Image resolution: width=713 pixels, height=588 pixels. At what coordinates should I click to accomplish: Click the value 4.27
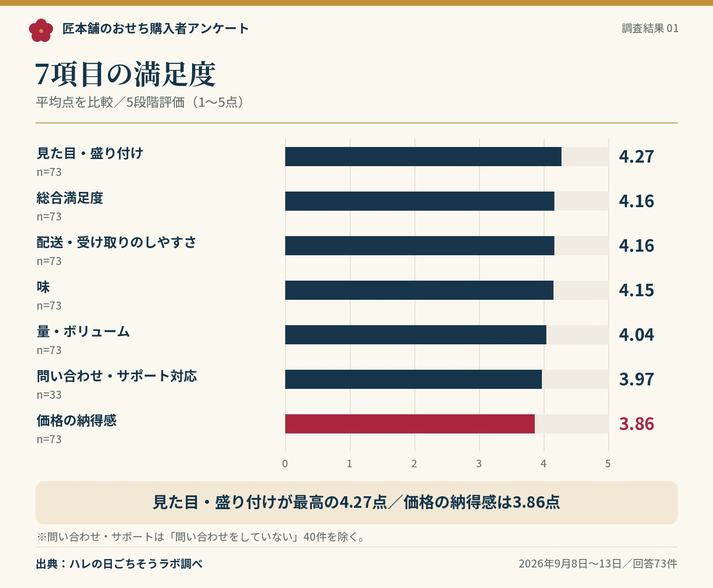(x=636, y=157)
